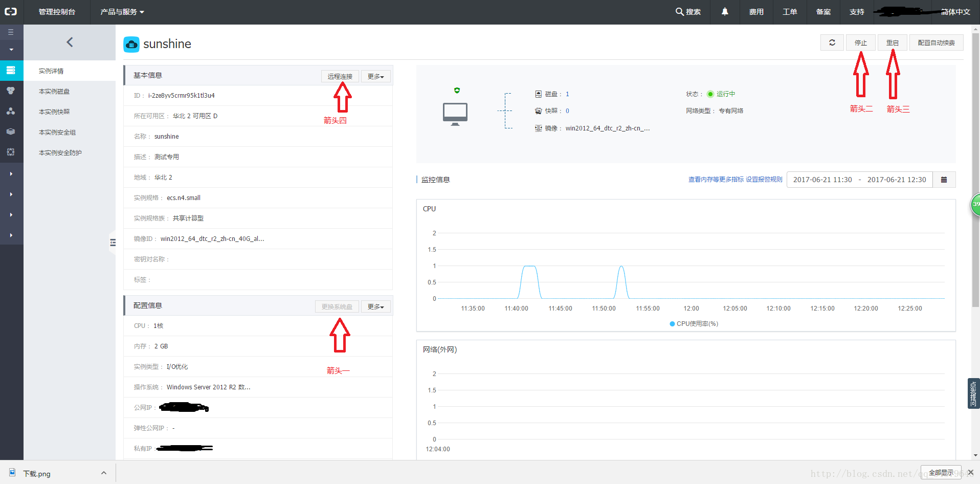This screenshot has height=484, width=980.
Task: Click the 停止 button
Action: click(x=861, y=42)
